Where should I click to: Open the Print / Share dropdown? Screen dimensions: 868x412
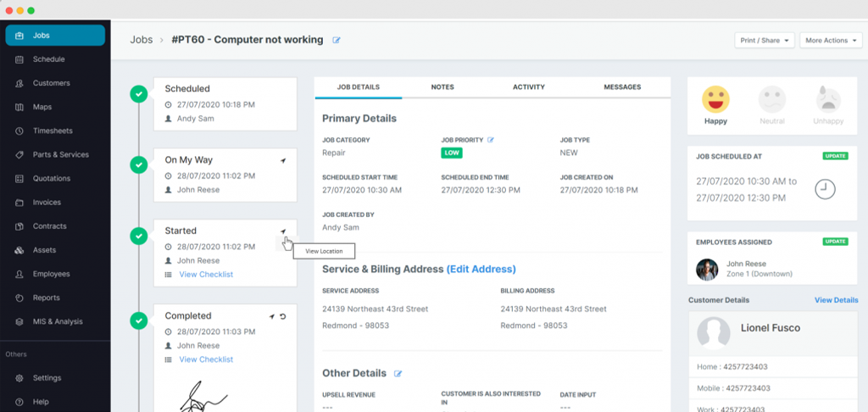click(x=765, y=40)
